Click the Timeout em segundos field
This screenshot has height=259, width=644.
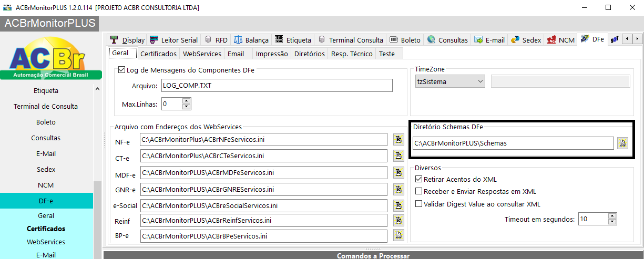tap(593, 219)
